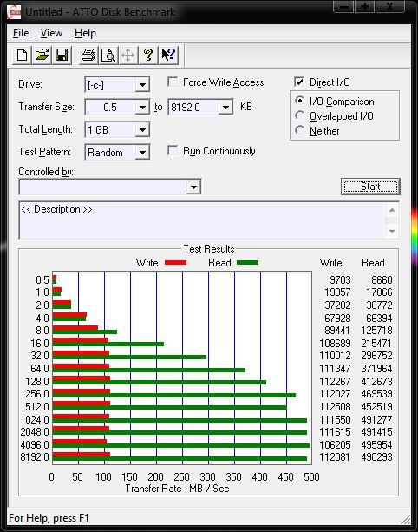Click the window resize grip corner
The image size is (418, 532).
406,519
